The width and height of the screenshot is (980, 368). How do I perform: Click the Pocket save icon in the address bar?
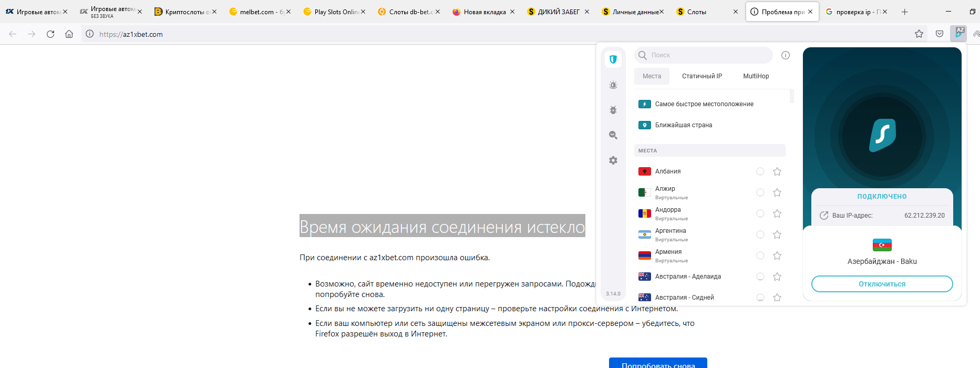(940, 34)
